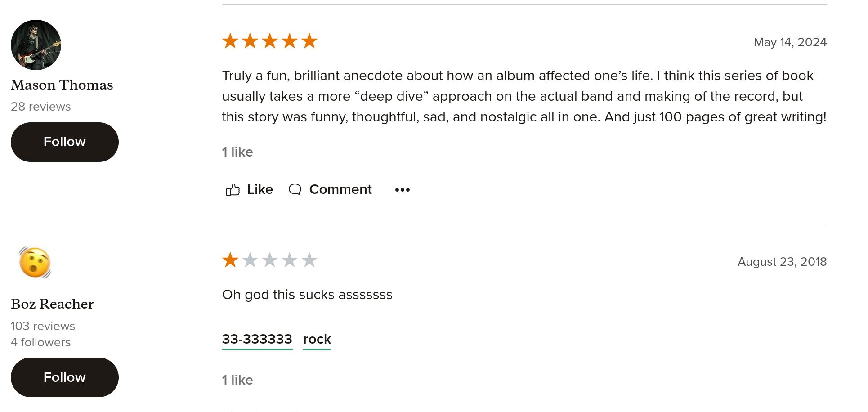Open Boz Reacher's profile name link
The height and width of the screenshot is (412, 868).
tap(52, 304)
